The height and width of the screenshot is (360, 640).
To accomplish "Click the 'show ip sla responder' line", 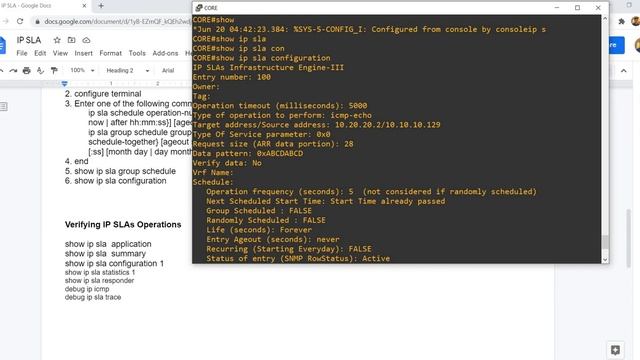I will (x=100, y=281).
